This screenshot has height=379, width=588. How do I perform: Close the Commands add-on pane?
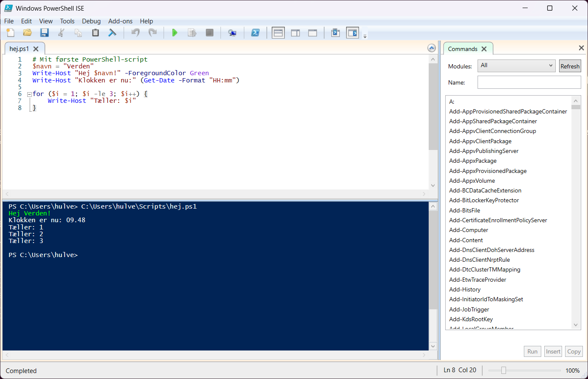(x=581, y=48)
